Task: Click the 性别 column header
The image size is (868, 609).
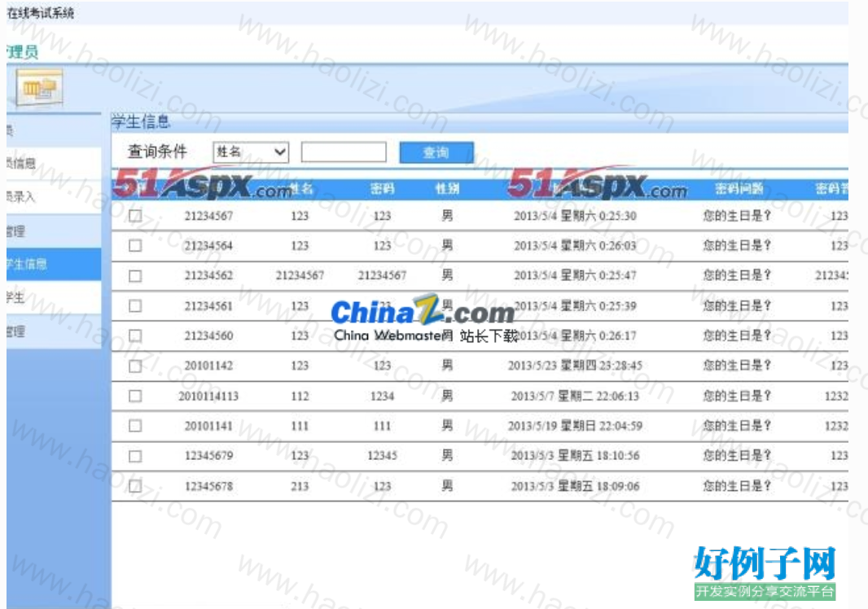Action: click(447, 189)
